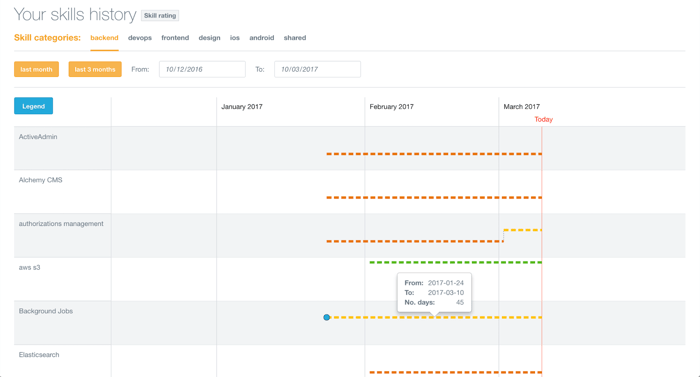Click the Background Jobs skill label
The image size is (700, 377).
(x=46, y=311)
